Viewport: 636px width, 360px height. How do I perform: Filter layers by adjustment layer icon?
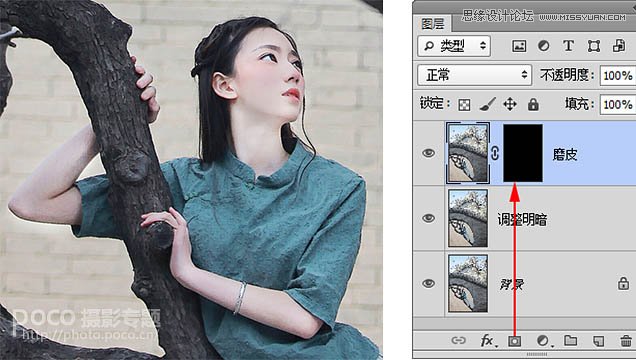tap(544, 46)
